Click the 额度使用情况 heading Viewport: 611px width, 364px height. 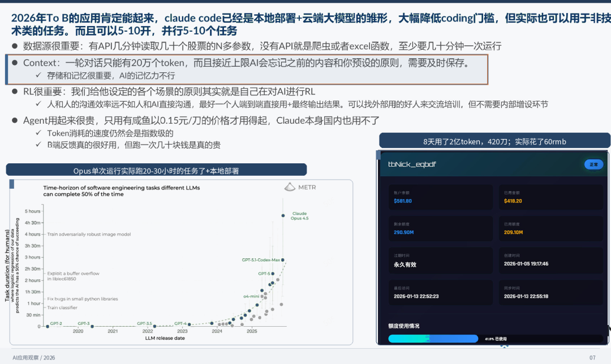click(x=404, y=326)
